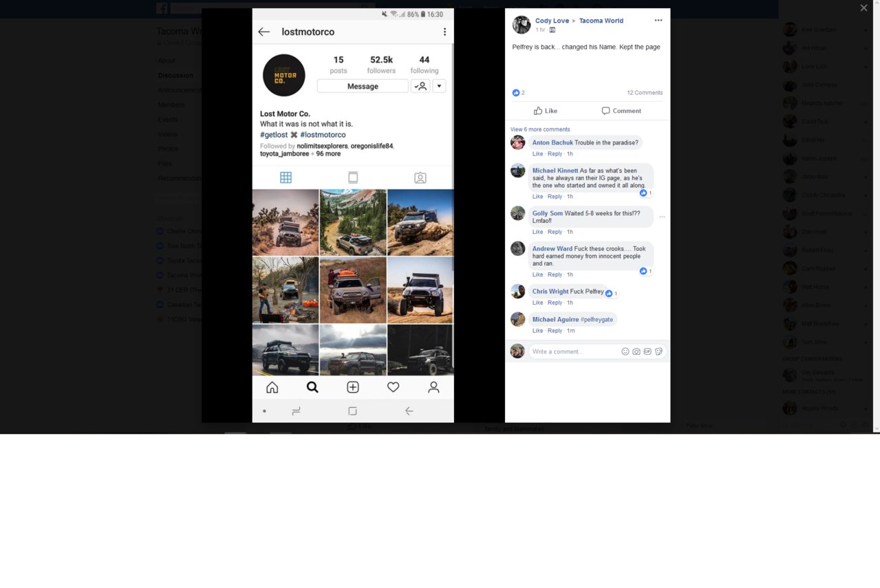The width and height of the screenshot is (880, 588).
Task: Click the post audience privacy icon
Action: point(552,30)
